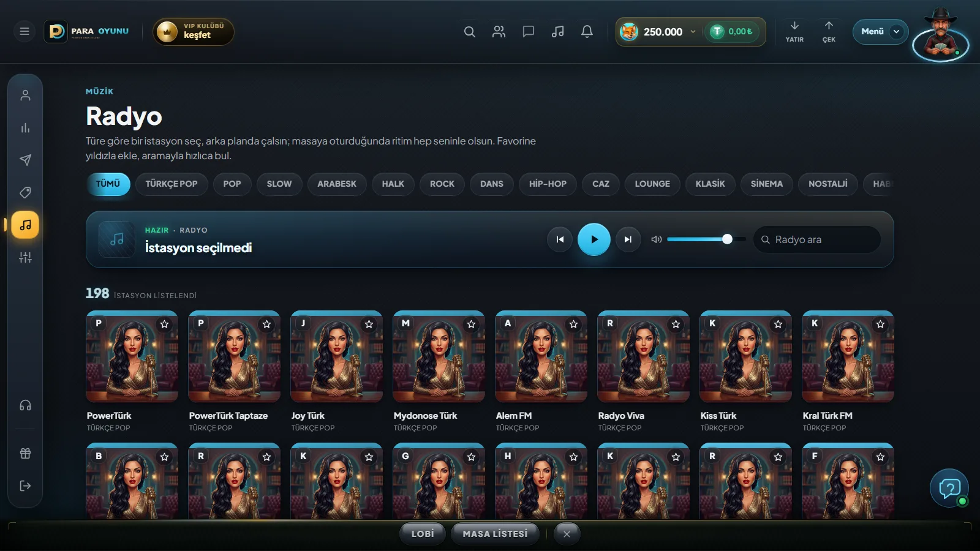
Task: Open the live chat support bubble
Action: coord(949,488)
